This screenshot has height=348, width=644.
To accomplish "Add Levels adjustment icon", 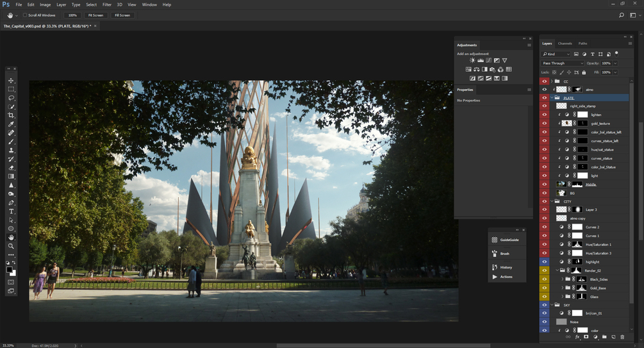I will (481, 60).
